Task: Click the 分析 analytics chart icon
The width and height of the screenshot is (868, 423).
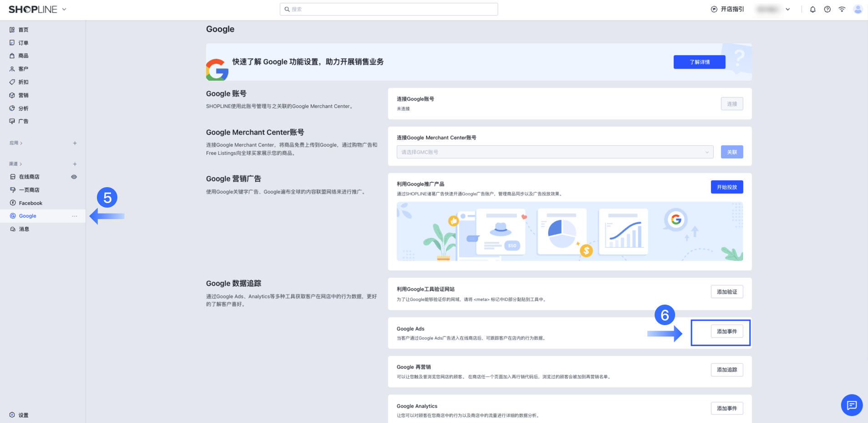Action: (x=12, y=108)
